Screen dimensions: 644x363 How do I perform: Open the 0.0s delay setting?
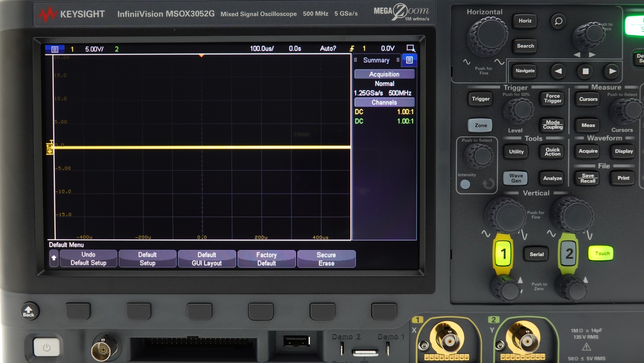point(295,49)
